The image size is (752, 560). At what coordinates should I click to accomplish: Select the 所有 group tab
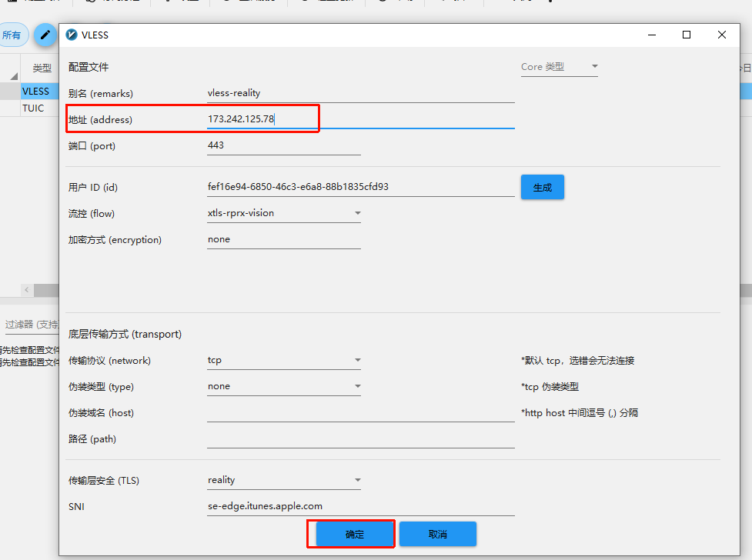(x=12, y=35)
